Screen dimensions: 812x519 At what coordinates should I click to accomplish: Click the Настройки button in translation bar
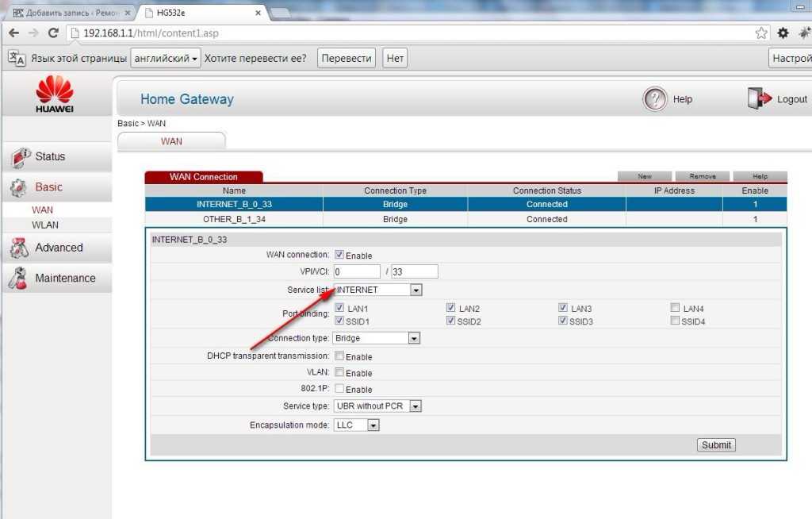(790, 58)
